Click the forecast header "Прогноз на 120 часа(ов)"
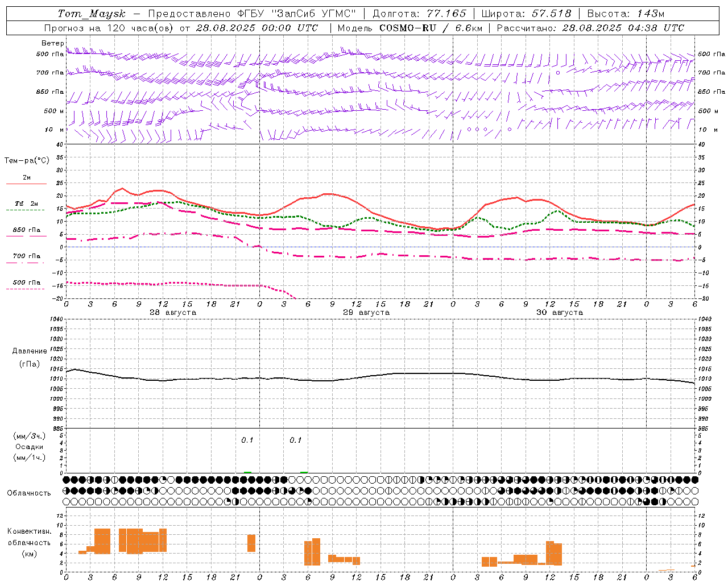728x582 pixels. pos(110,28)
